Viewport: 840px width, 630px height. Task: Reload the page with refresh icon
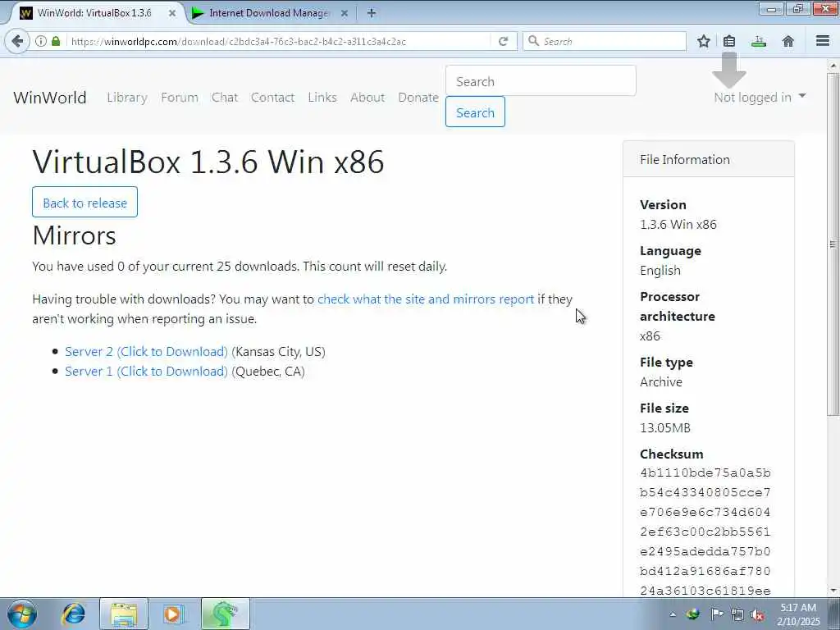503,41
